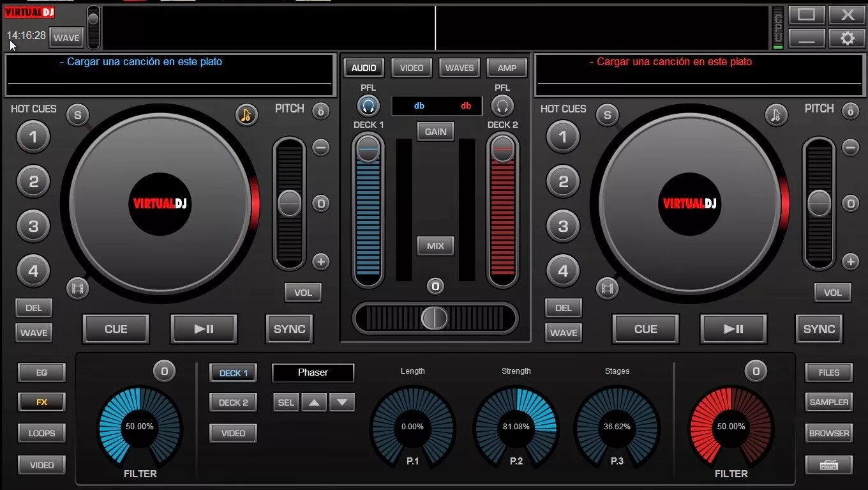Open the settings gear icon top right
This screenshot has width=868, height=490.
click(x=847, y=38)
